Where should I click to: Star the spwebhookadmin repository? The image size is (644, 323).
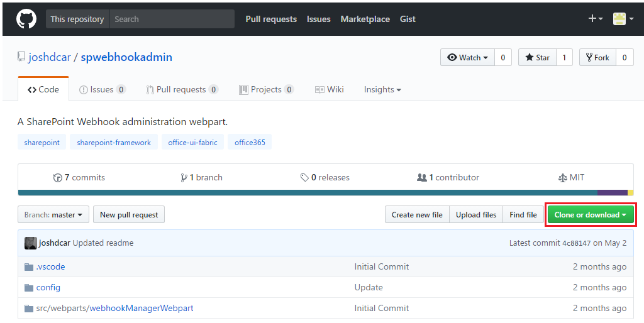[x=537, y=57]
